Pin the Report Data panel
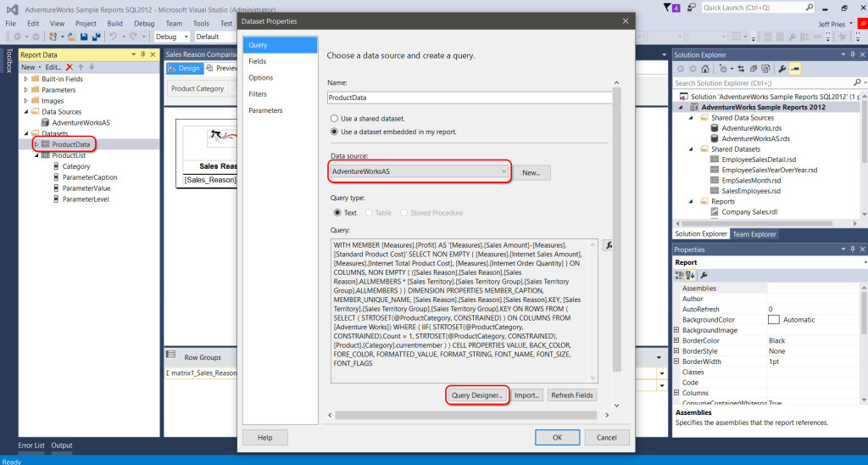Screen dimensions: 868x465 pos(142,54)
